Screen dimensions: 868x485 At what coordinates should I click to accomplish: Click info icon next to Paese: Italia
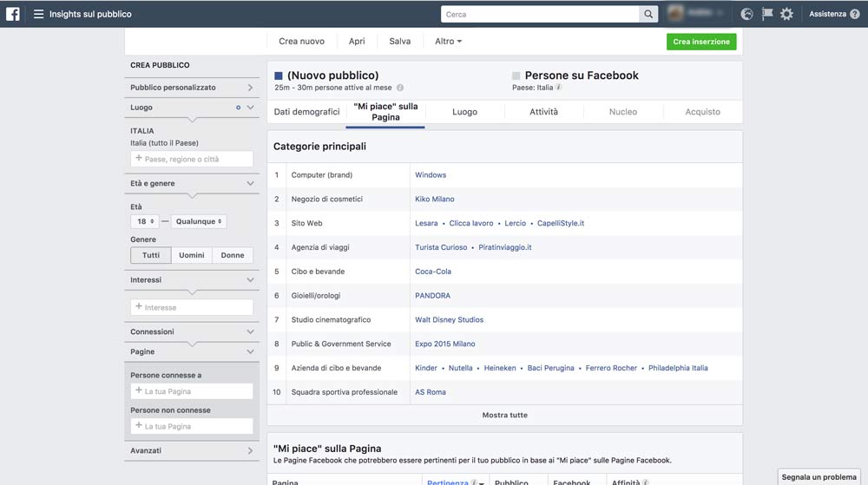pyautogui.click(x=558, y=88)
